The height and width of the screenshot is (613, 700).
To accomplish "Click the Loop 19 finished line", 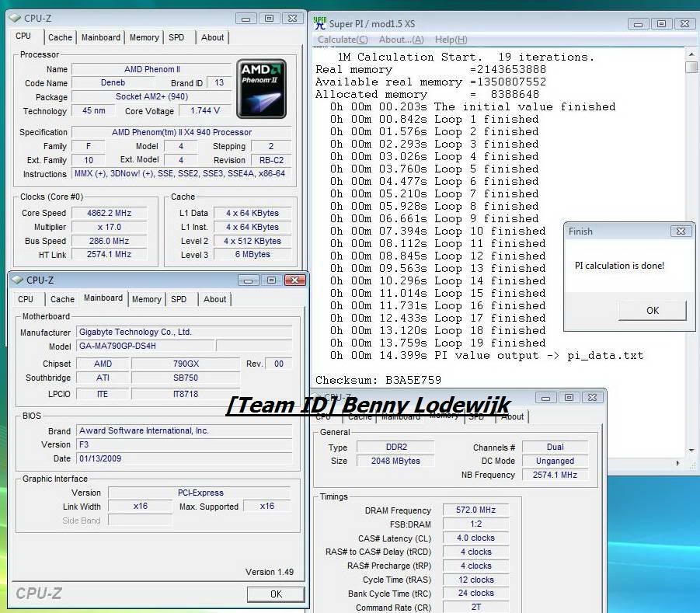I will [x=438, y=343].
